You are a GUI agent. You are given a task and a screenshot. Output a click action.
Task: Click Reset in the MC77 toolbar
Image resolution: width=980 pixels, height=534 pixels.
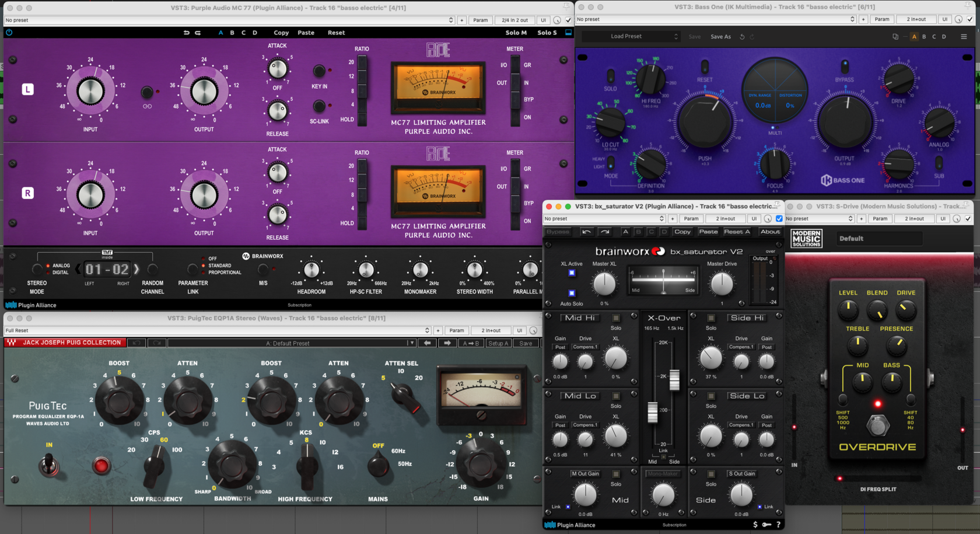[336, 33]
